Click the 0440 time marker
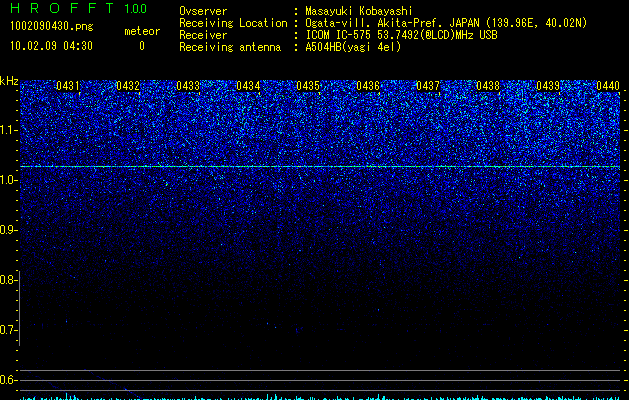This screenshot has width=629, height=400. pos(608,86)
